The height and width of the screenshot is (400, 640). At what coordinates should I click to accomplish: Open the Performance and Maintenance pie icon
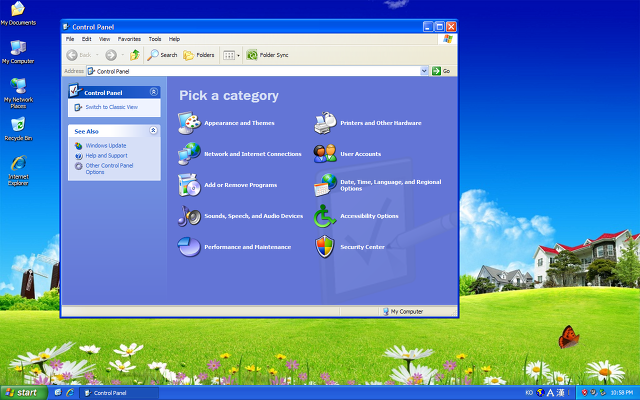pos(189,247)
